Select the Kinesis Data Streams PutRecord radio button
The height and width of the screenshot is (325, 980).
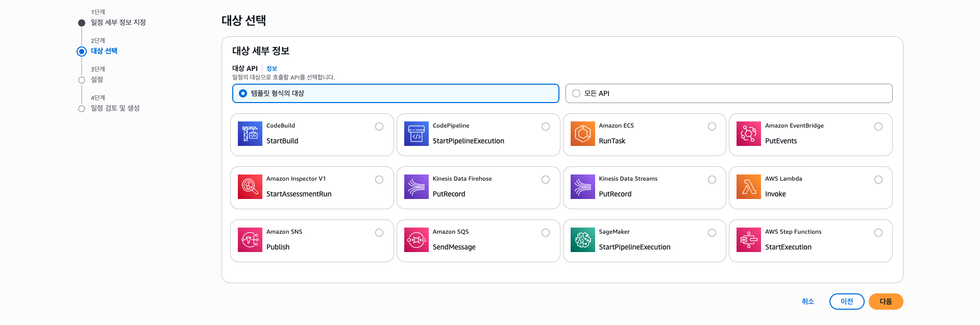712,180
